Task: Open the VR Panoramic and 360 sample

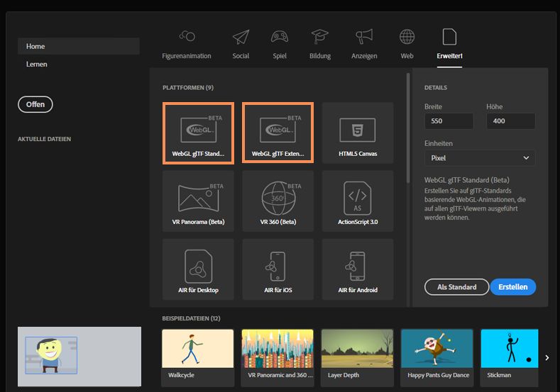Action: click(278, 358)
